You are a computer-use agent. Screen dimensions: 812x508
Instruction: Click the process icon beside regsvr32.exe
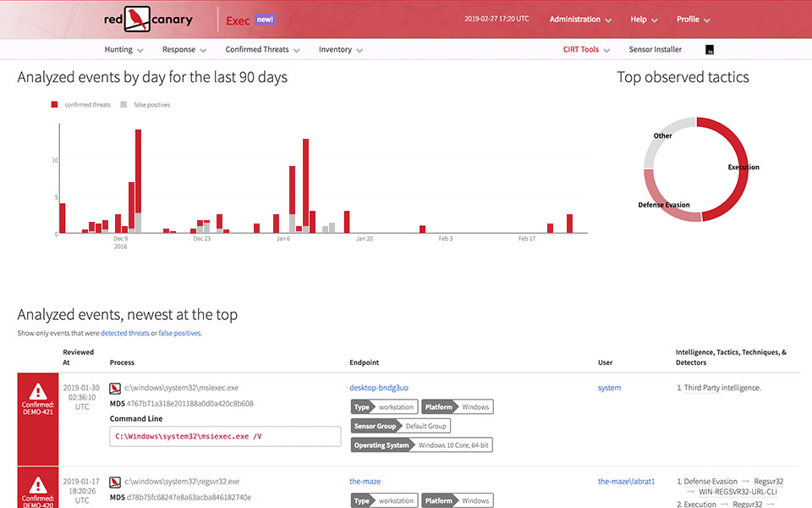coord(115,482)
